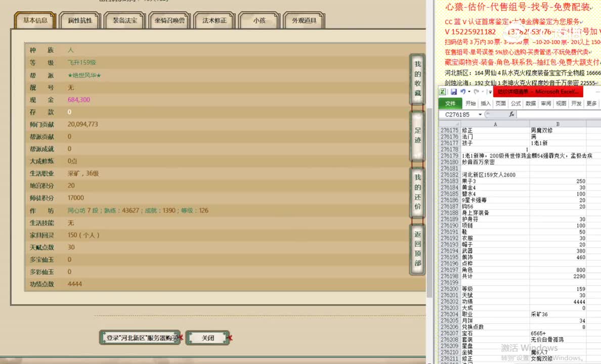This screenshot has width=601, height=364.
Task: Click level value 飞升159级
Action: pyautogui.click(x=81, y=63)
